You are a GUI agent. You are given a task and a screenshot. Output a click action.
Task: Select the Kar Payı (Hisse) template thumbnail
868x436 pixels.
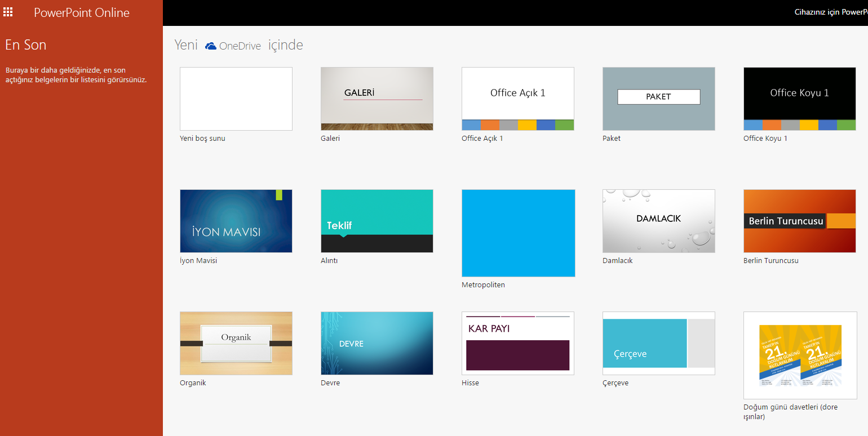pos(518,343)
